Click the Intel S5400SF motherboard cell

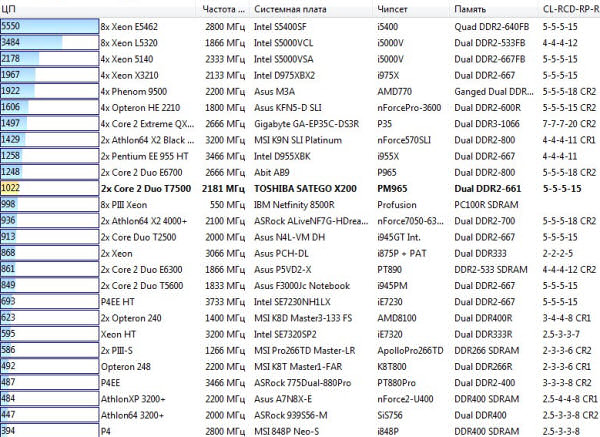coord(280,27)
